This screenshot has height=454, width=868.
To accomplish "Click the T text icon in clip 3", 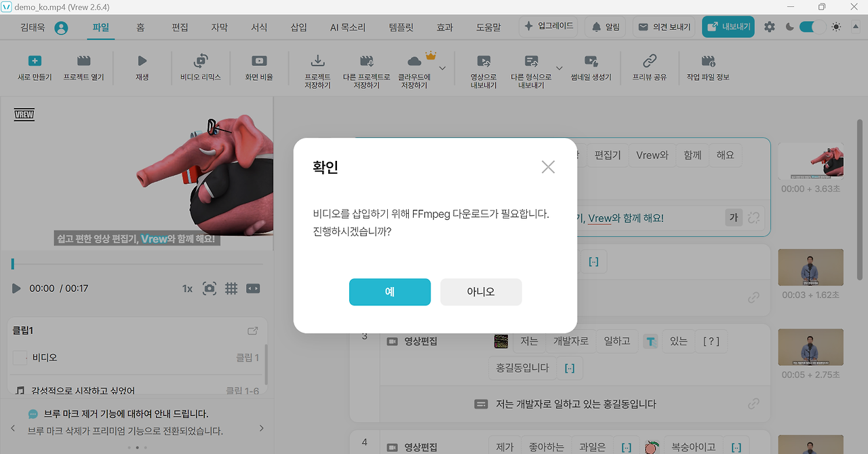I will [x=650, y=341].
